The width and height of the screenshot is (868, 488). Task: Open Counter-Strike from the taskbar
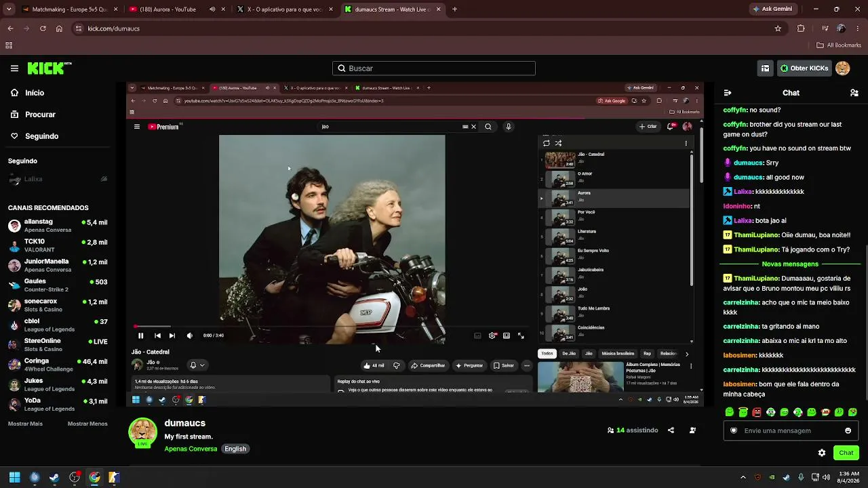pos(114,477)
